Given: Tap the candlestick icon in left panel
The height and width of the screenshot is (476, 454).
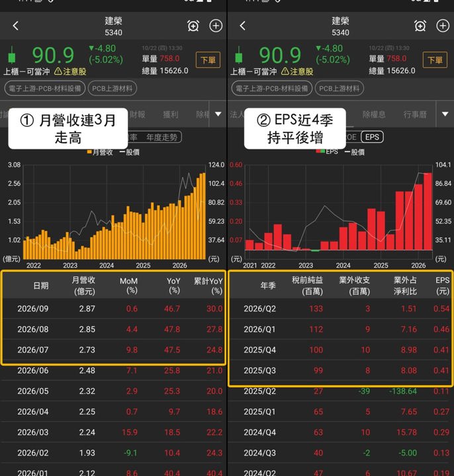Looking at the screenshot, I should 11,55.
